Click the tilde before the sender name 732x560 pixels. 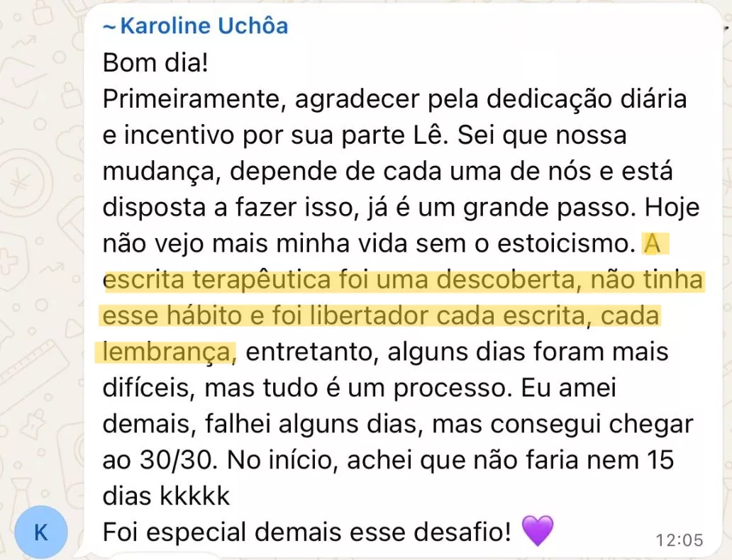click(109, 28)
